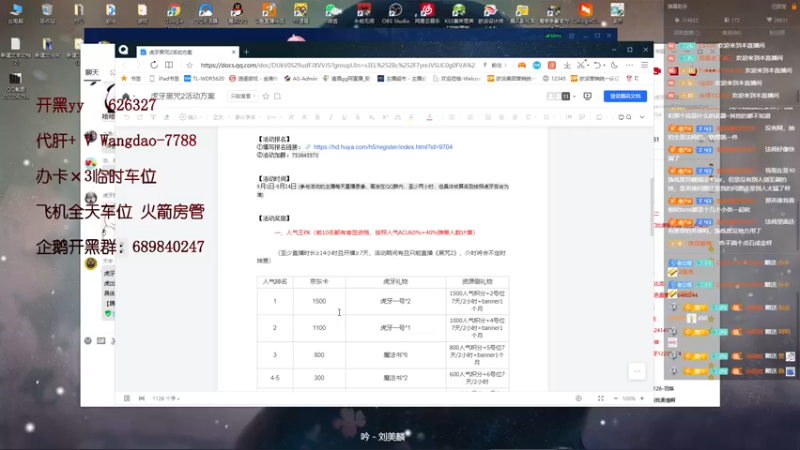Expand the read-only mode dropdown
Viewport: 800px width, 450px height.
[x=242, y=96]
